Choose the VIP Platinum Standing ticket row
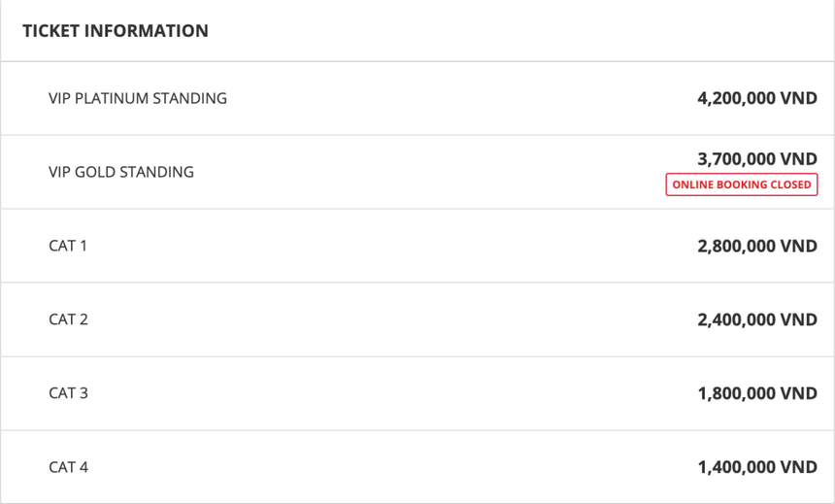 pyautogui.click(x=417, y=98)
